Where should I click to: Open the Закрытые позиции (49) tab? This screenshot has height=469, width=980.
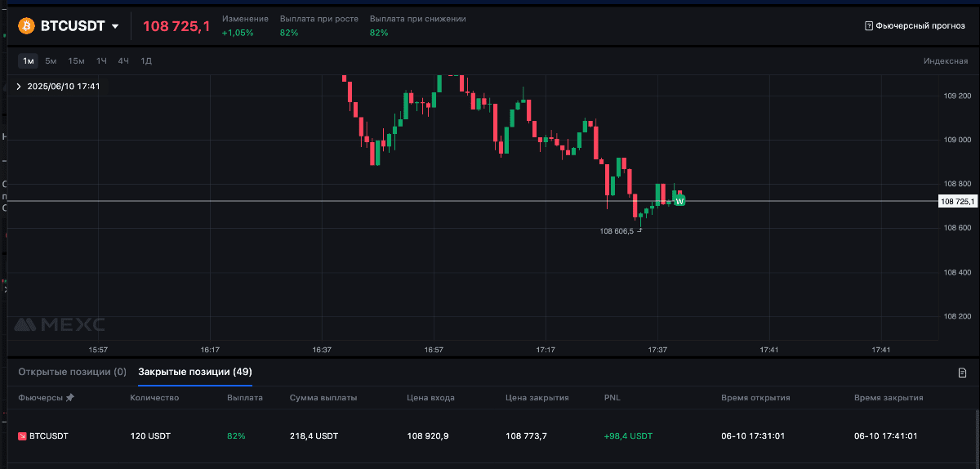pos(195,372)
